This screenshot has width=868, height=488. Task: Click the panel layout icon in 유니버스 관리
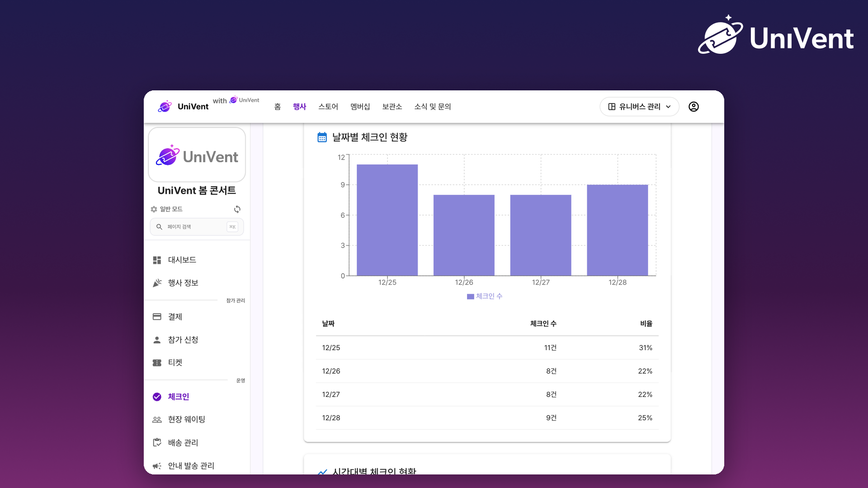point(612,107)
